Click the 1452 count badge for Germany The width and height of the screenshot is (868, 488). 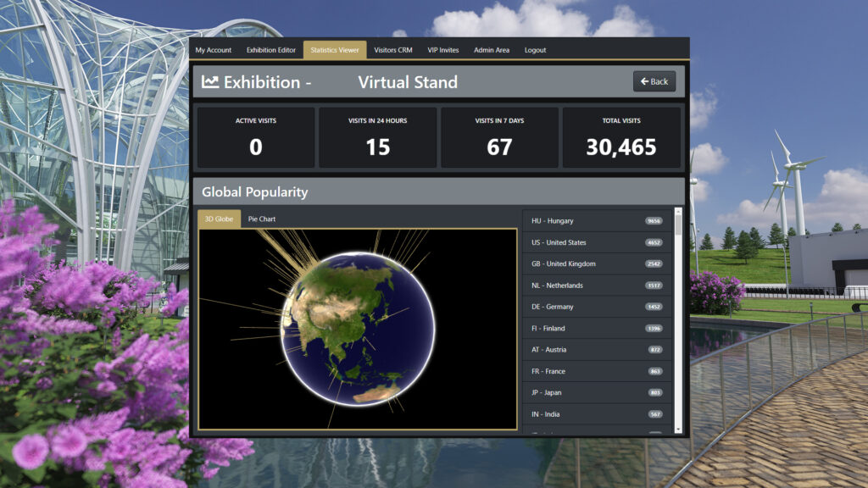[654, 307]
